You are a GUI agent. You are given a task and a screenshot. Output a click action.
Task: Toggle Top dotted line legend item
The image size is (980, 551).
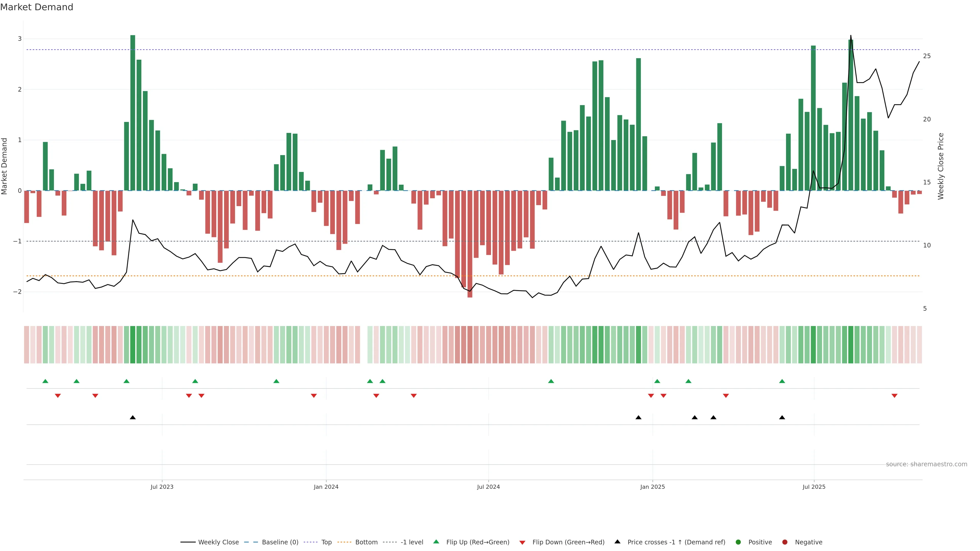point(326,542)
